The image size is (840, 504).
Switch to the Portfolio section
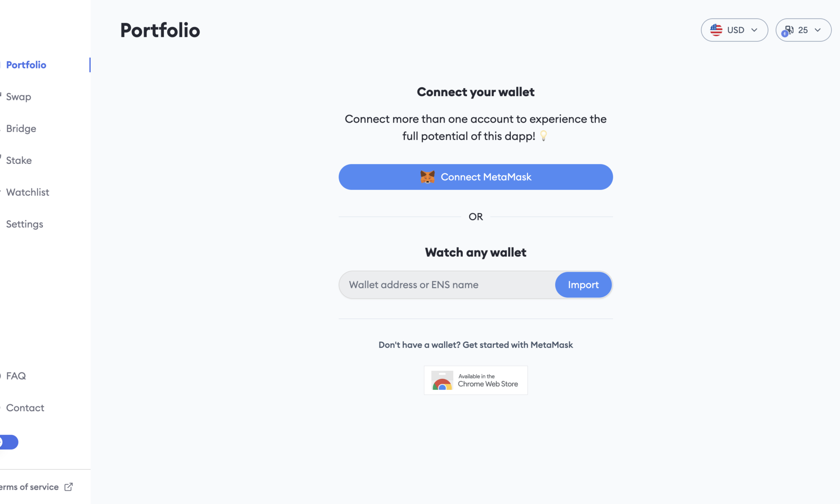tap(26, 65)
